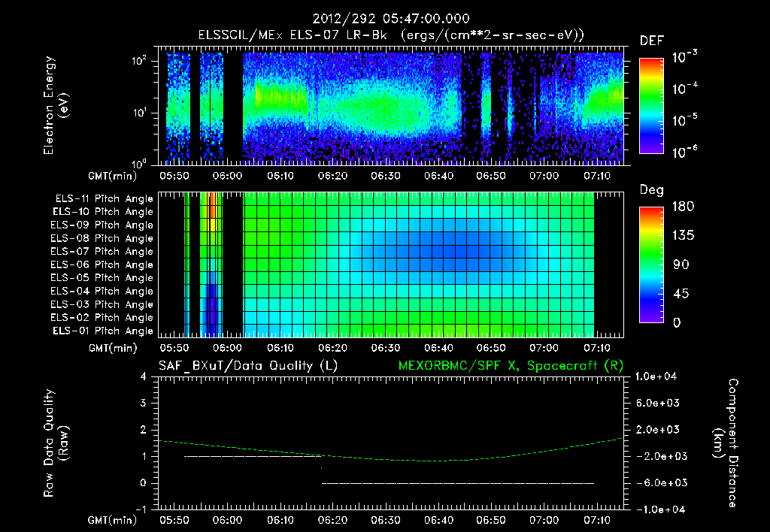Click the DEF color bar legend

651,106
